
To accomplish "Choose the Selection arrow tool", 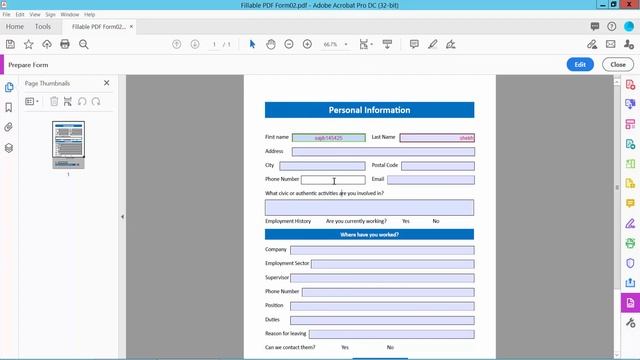I will (x=252, y=44).
